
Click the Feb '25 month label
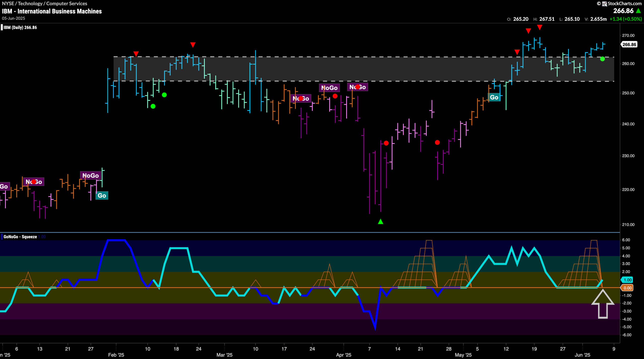pos(116,355)
